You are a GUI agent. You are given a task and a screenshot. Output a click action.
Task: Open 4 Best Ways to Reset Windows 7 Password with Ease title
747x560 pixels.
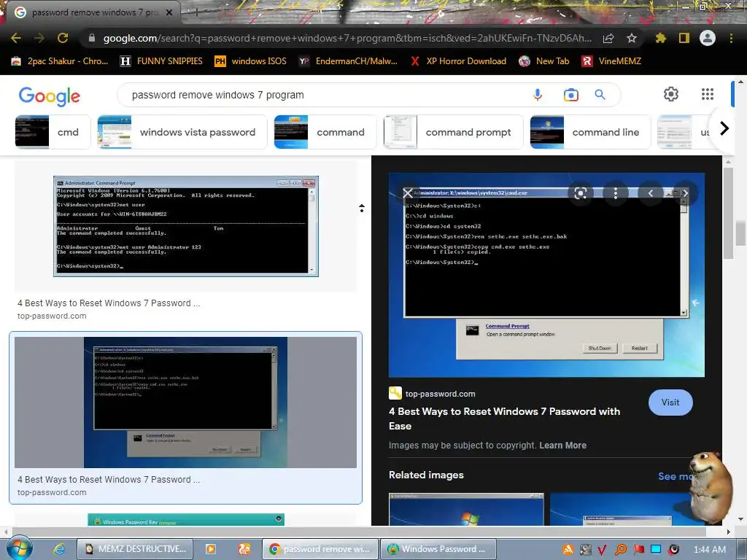click(x=505, y=419)
